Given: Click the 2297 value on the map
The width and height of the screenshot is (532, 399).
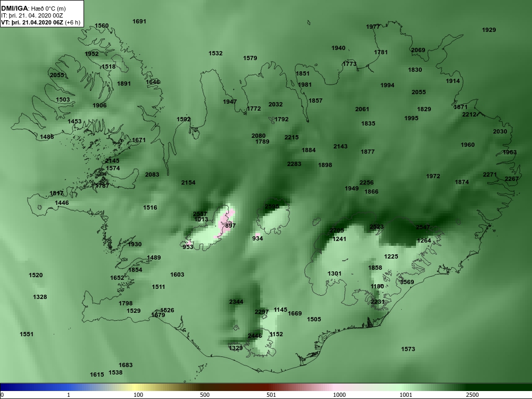Looking at the screenshot, I should pos(262,312).
